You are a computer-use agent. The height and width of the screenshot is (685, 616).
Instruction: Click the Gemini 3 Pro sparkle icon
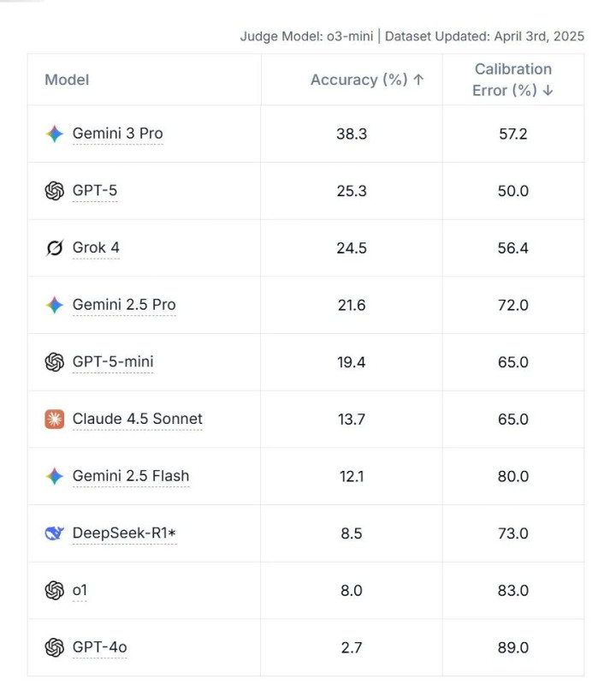[x=55, y=134]
